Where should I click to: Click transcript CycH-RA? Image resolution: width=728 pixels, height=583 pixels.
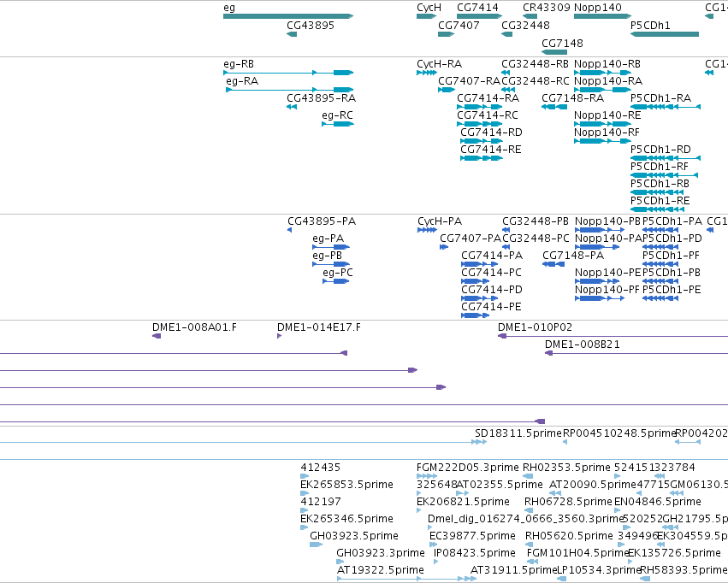pos(439,64)
